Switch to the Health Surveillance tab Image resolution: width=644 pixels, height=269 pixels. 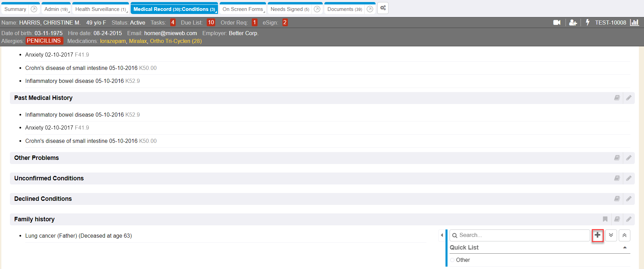[x=100, y=9]
